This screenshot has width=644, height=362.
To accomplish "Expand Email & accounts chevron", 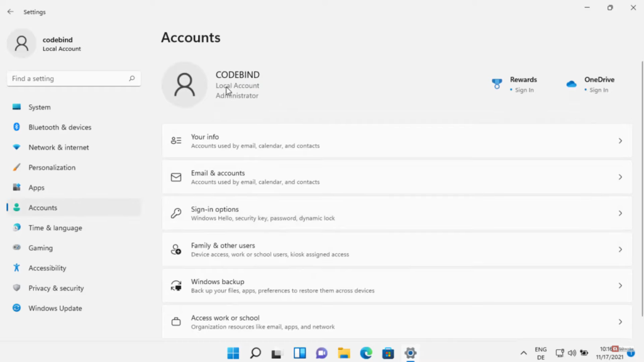I will (620, 177).
